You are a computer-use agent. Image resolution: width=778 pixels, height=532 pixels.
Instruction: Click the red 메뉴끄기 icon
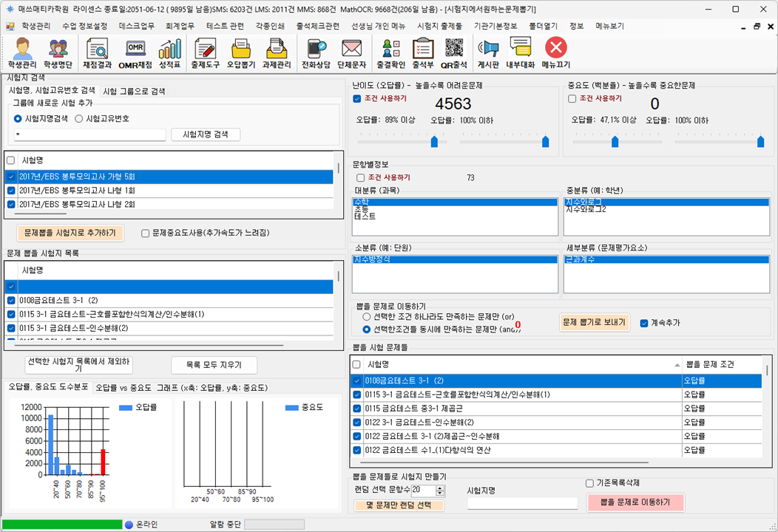click(555, 54)
